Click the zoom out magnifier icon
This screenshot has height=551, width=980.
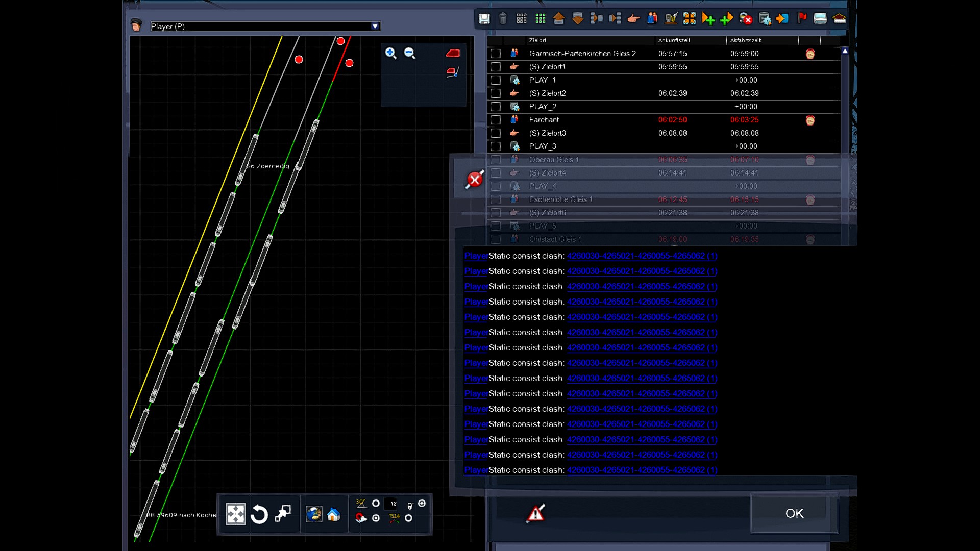(410, 53)
